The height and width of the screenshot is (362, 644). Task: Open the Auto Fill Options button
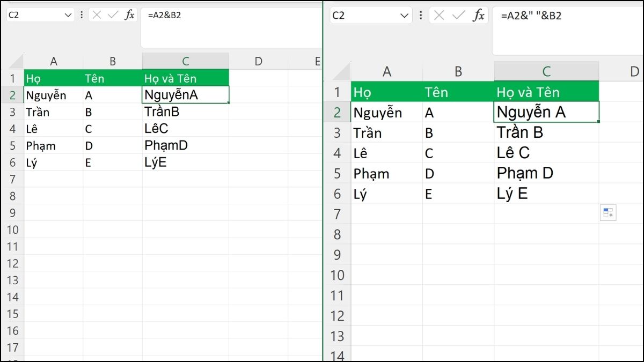pos(608,213)
